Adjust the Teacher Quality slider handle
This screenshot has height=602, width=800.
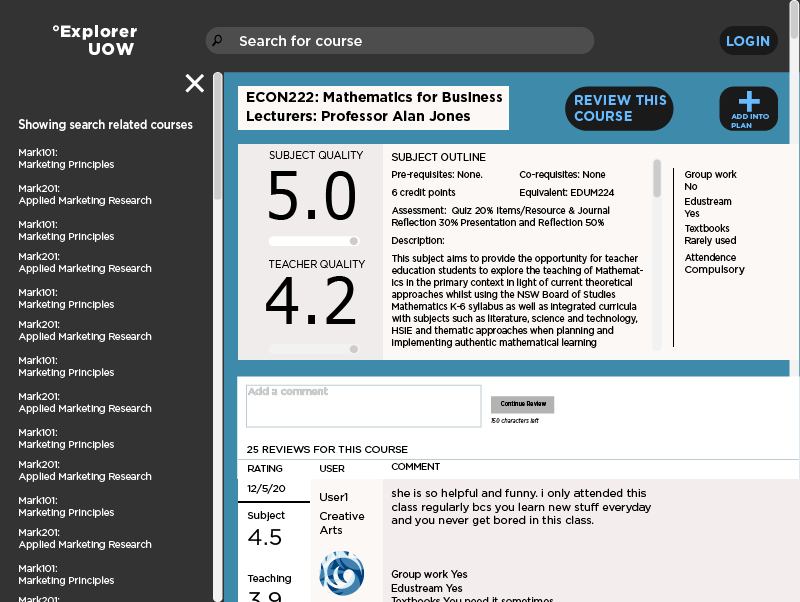point(354,349)
